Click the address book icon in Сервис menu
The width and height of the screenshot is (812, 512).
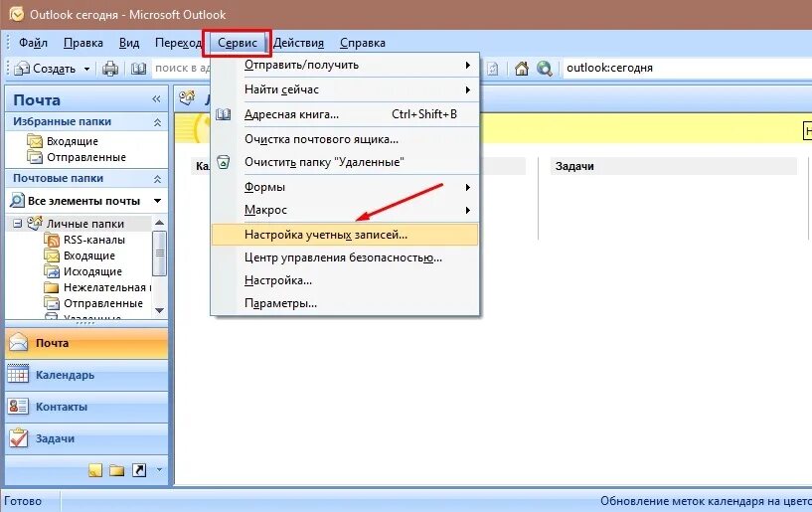point(223,114)
